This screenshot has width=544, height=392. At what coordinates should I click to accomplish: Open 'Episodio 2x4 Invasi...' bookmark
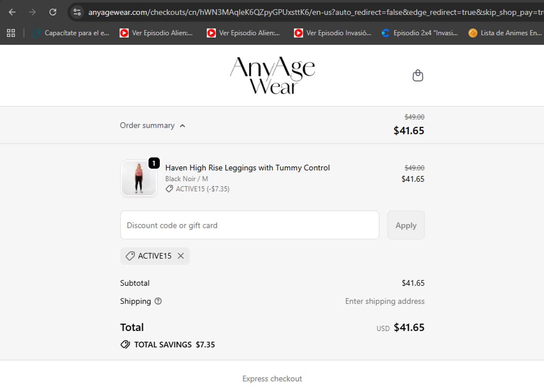click(420, 33)
